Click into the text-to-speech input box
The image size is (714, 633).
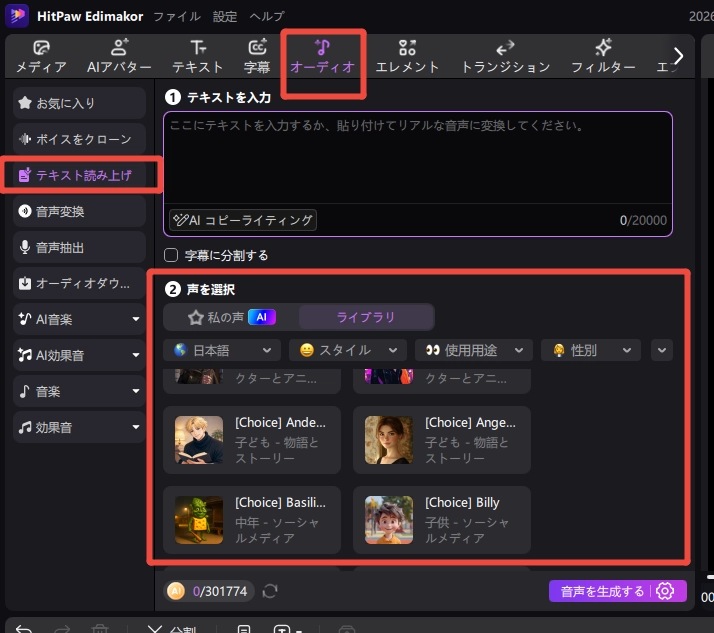coord(418,157)
